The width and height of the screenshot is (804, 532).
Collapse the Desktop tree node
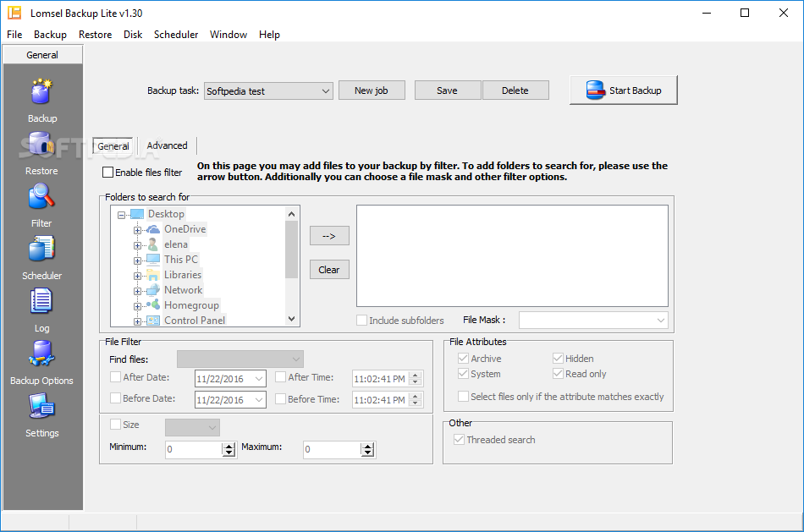coord(122,215)
